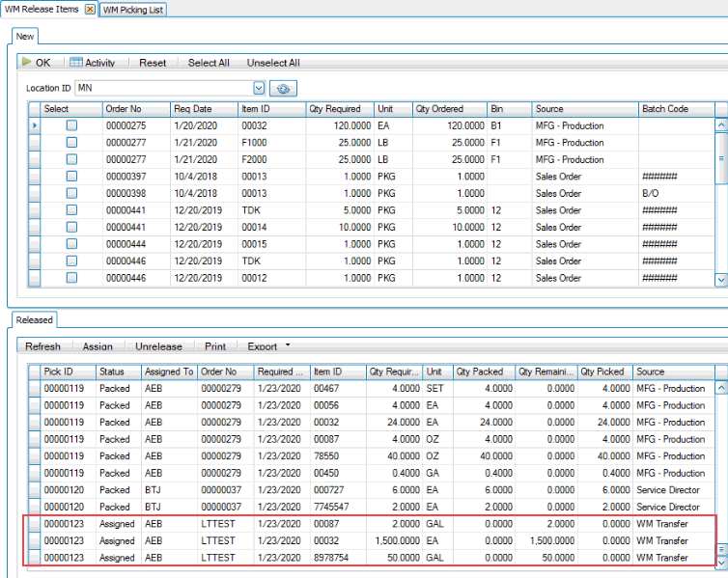728x578 pixels.
Task: Select the checkbox for order 00000444
Action: 70,244
